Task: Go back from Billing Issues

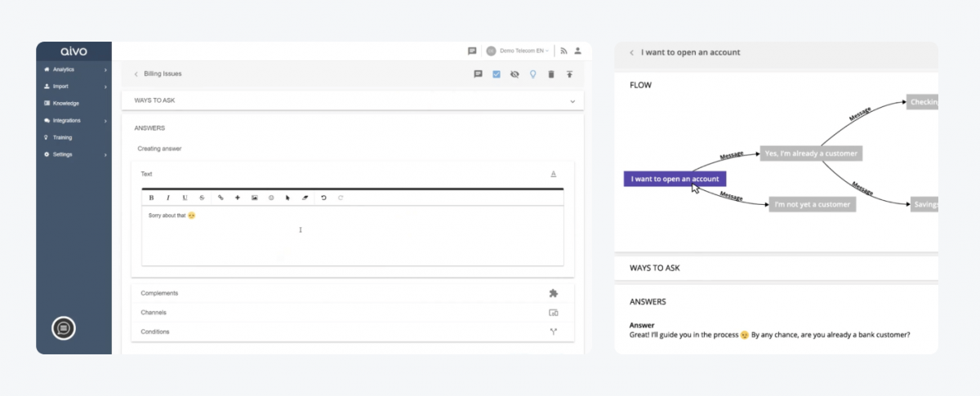Action: pyautogui.click(x=136, y=73)
